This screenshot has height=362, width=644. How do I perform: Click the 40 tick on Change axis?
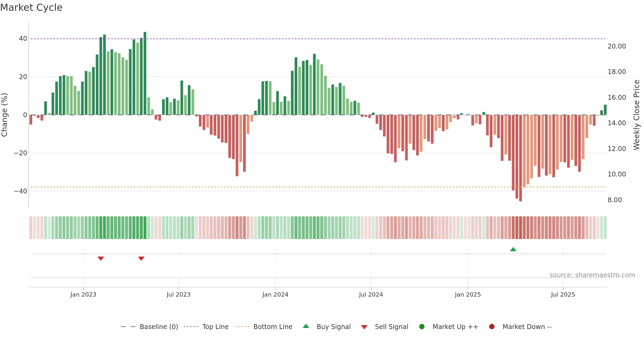[x=23, y=39]
